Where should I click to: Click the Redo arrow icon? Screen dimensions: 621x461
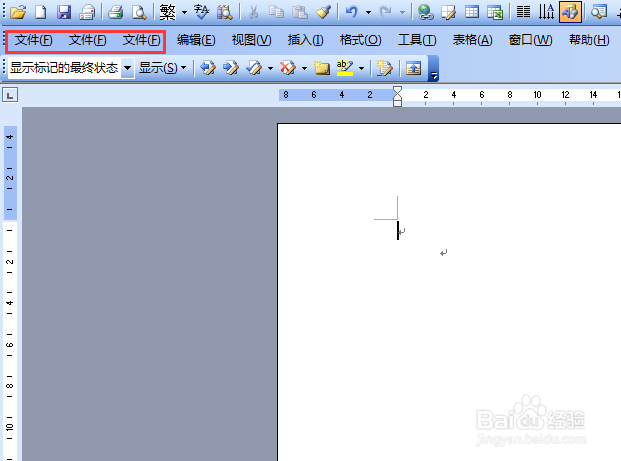385,12
